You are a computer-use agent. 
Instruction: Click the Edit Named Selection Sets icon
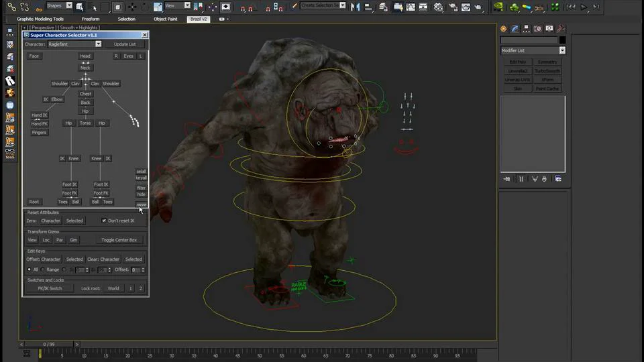tap(294, 6)
